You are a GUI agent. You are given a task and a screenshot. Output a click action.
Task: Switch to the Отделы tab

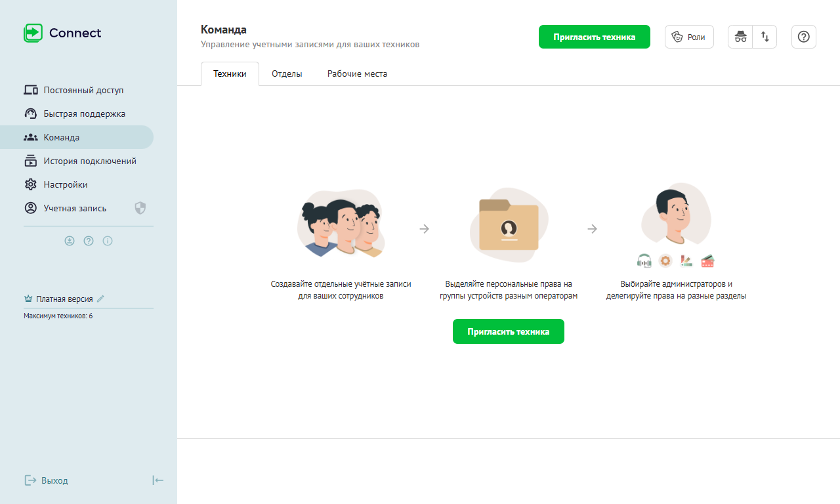pos(287,74)
